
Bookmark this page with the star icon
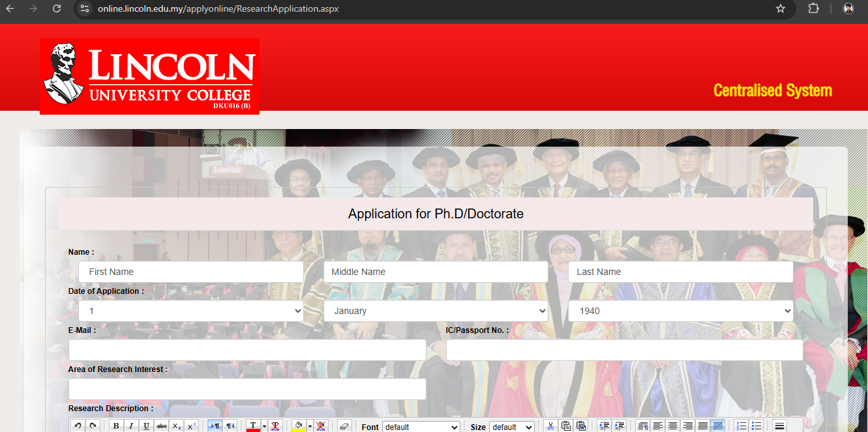(x=781, y=8)
